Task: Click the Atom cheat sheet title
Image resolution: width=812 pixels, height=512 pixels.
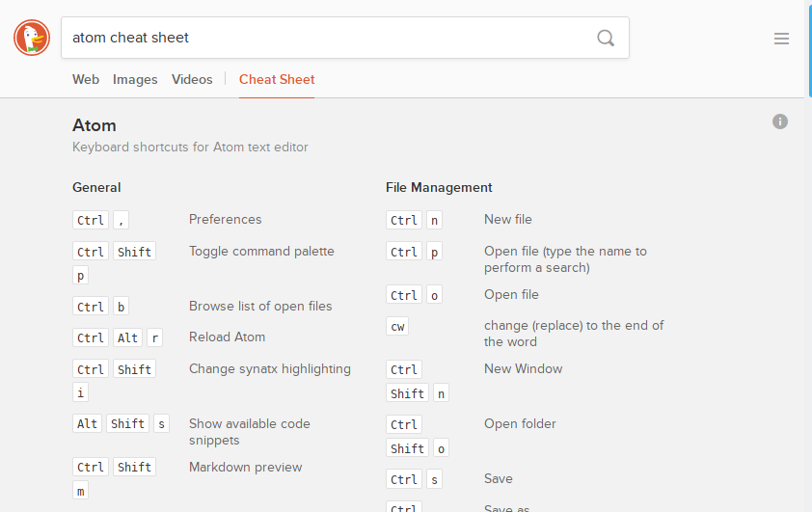Action: point(95,125)
